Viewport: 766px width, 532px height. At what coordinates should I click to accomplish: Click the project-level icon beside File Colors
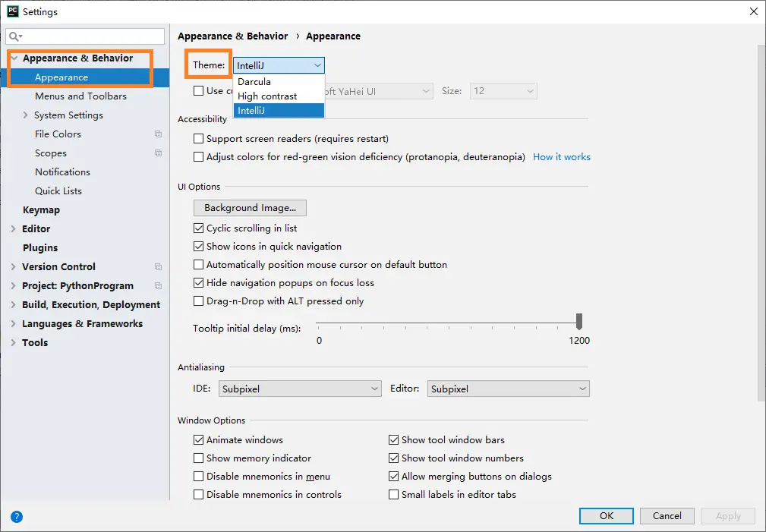(158, 134)
